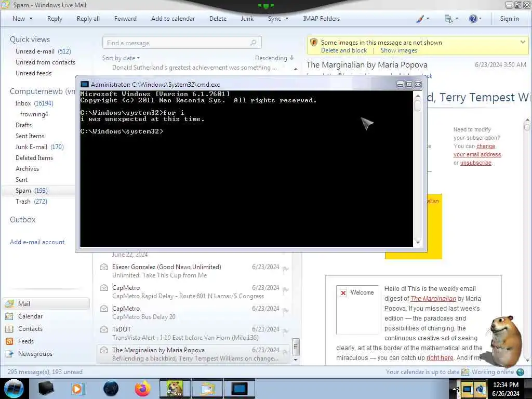This screenshot has width=532, height=399.
Task: Open dropdown arrow beside Menus icon
Action: pos(457,19)
